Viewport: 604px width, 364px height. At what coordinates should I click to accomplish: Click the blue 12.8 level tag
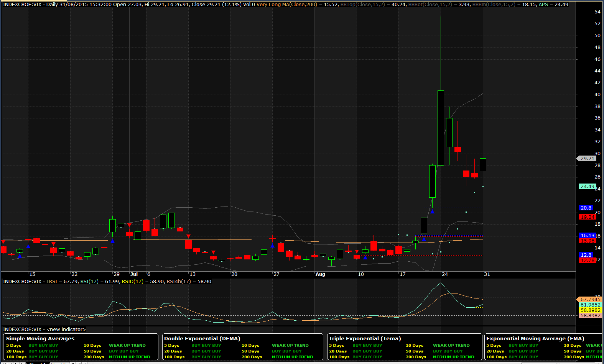coord(586,255)
